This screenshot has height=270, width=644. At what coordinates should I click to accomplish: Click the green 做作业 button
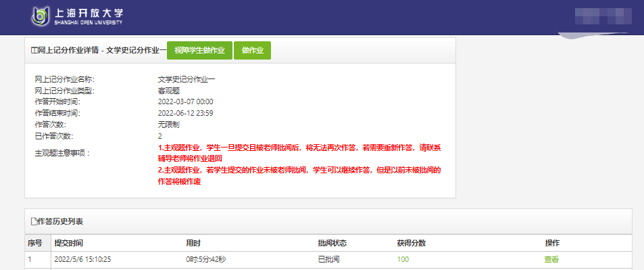[252, 50]
